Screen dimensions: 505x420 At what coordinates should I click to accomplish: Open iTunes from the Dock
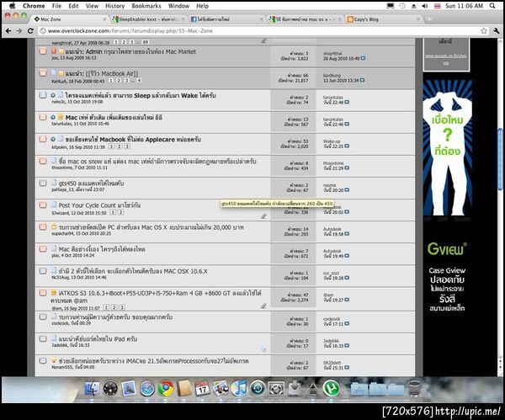(x=239, y=389)
